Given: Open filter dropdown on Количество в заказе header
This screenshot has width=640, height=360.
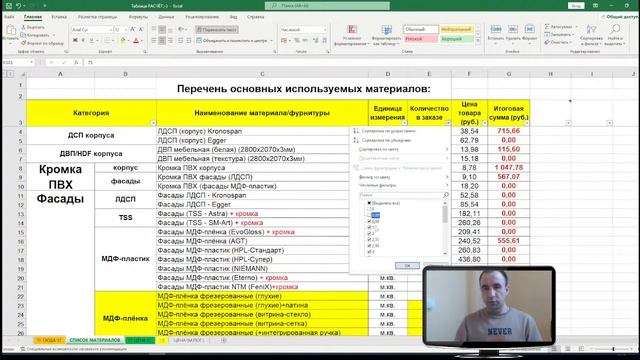Looking at the screenshot, I should [448, 123].
